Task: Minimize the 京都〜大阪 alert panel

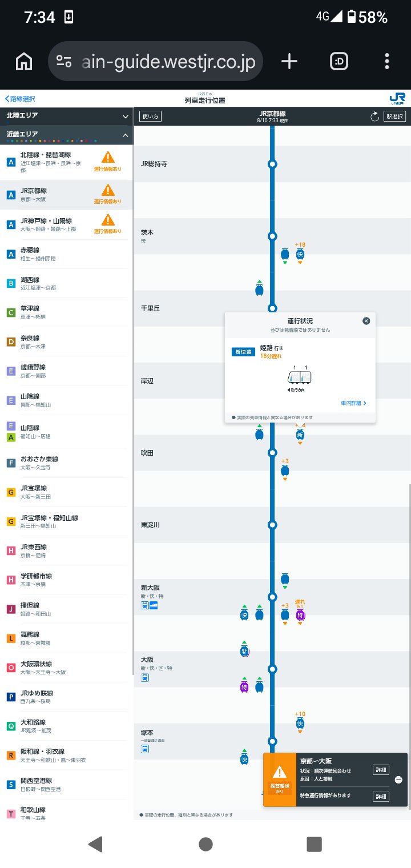Action: click(x=398, y=779)
